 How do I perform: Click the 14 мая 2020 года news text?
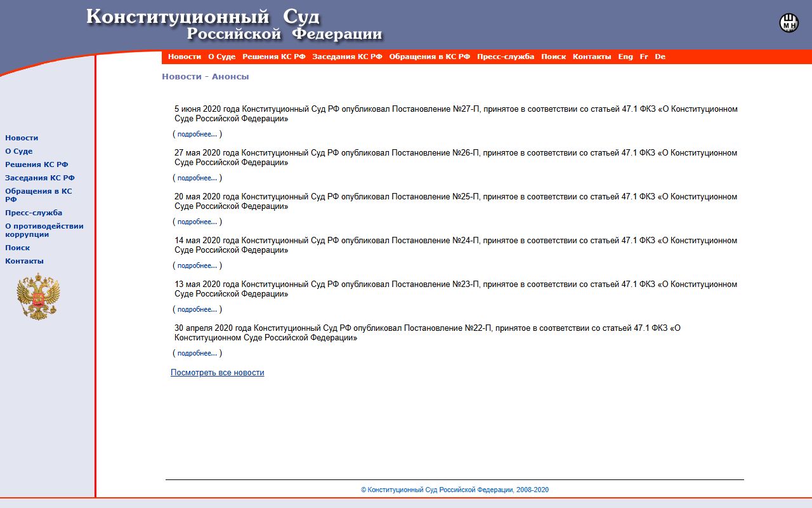[x=456, y=245]
